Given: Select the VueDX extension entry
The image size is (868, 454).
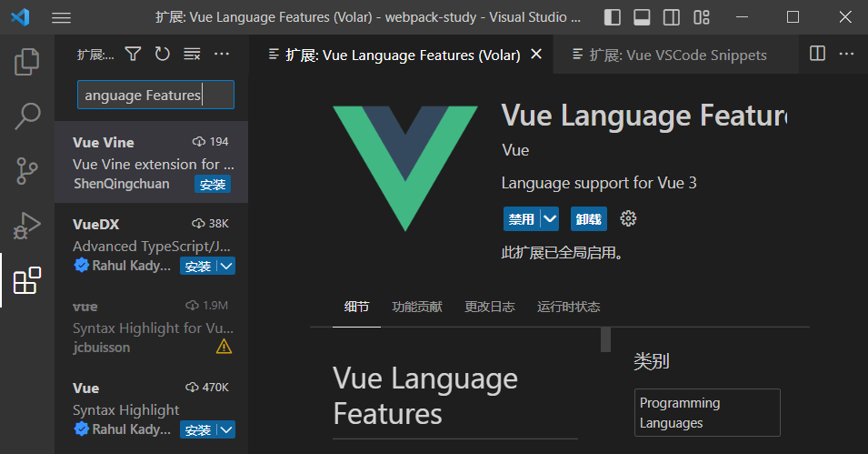Looking at the screenshot, I should [151, 244].
